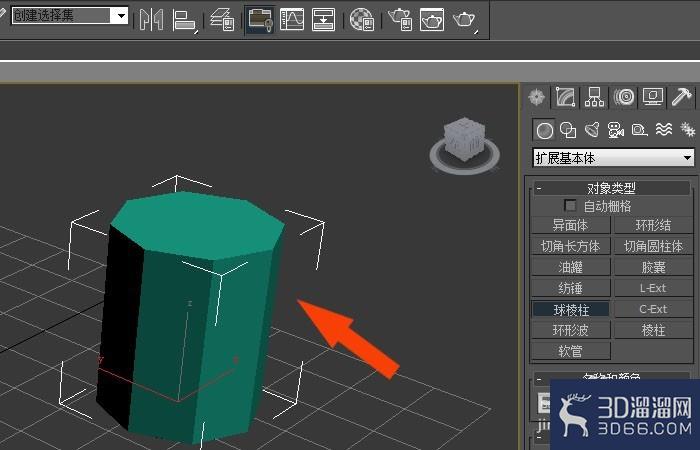
Task: Select the Systems gears category icon
Action: pos(688,130)
